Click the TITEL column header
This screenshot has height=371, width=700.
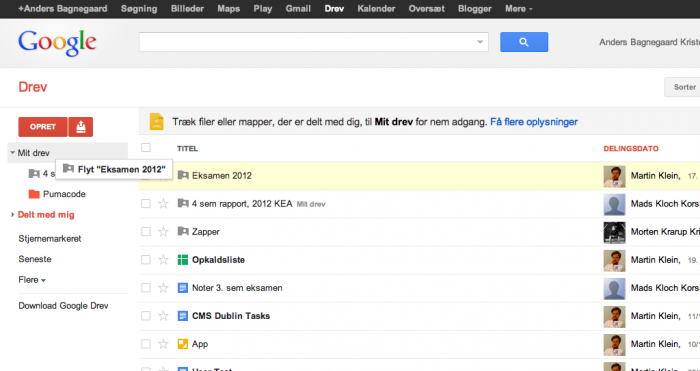188,149
